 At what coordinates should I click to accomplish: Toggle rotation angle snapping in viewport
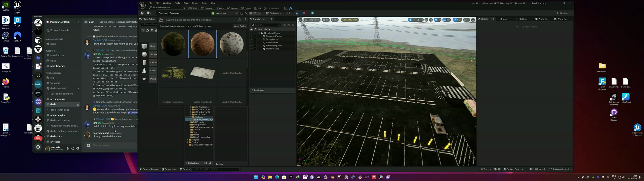tap(445, 20)
